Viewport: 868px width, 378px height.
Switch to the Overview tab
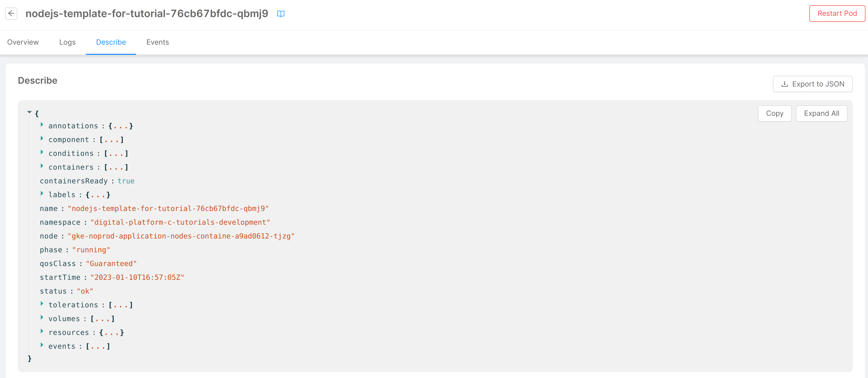[x=23, y=42]
